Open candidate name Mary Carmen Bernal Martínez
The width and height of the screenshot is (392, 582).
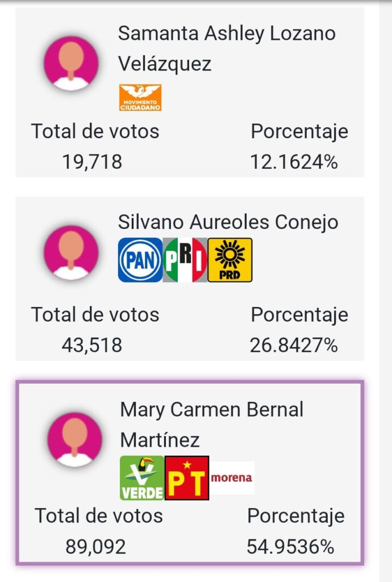pyautogui.click(x=212, y=425)
